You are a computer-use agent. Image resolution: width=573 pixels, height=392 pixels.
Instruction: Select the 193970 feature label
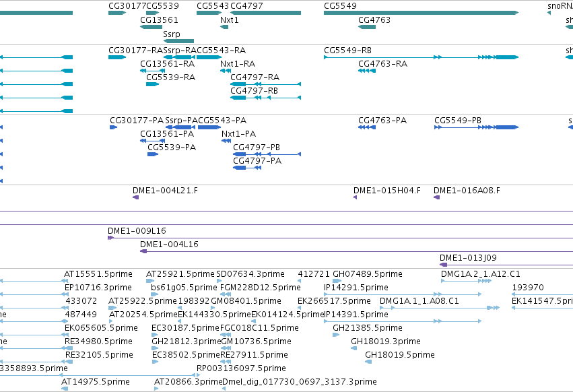tap(528, 288)
